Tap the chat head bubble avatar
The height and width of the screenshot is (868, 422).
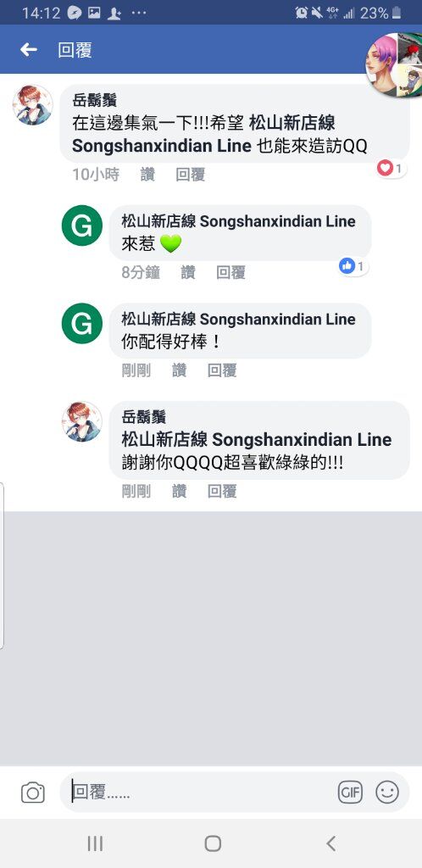(394, 65)
